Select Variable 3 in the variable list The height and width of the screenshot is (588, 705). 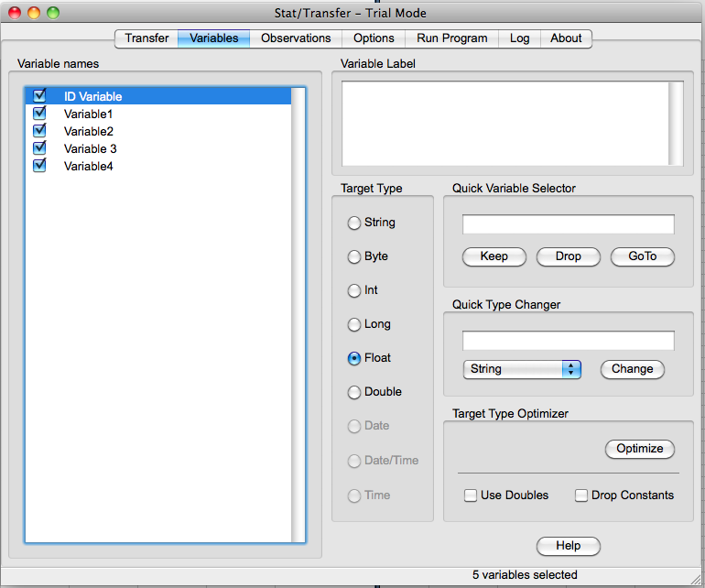coord(90,148)
